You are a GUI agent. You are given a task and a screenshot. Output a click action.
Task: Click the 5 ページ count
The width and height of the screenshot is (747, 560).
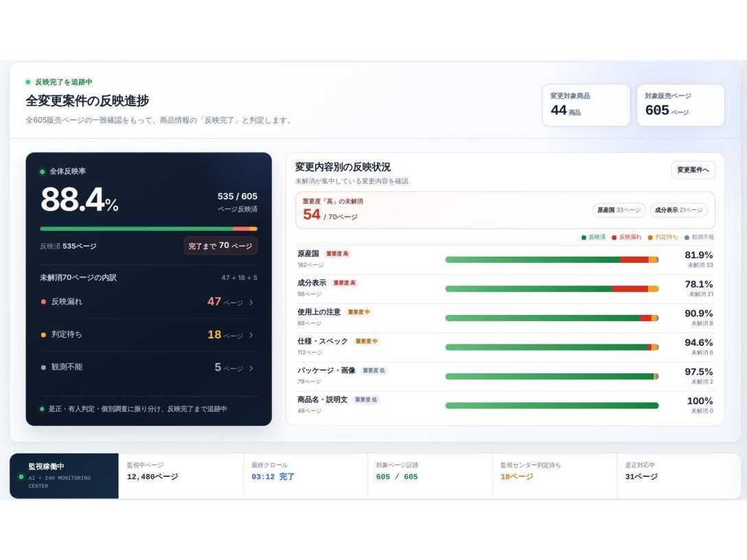(x=229, y=368)
